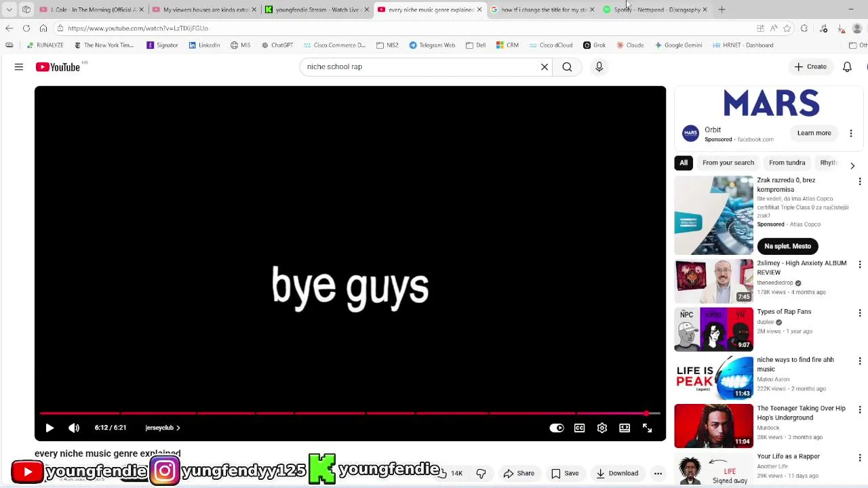Toggle the autoplay switch in player
868x488 pixels.
click(x=556, y=428)
